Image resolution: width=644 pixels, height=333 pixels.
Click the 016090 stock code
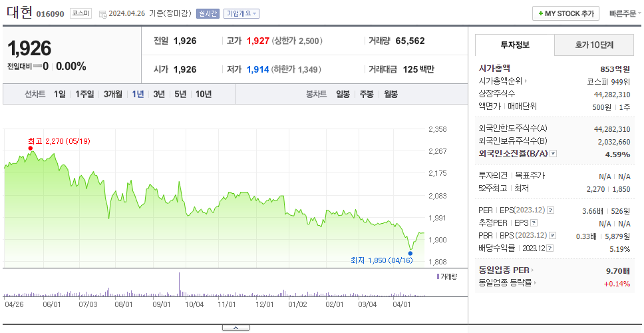[50, 14]
